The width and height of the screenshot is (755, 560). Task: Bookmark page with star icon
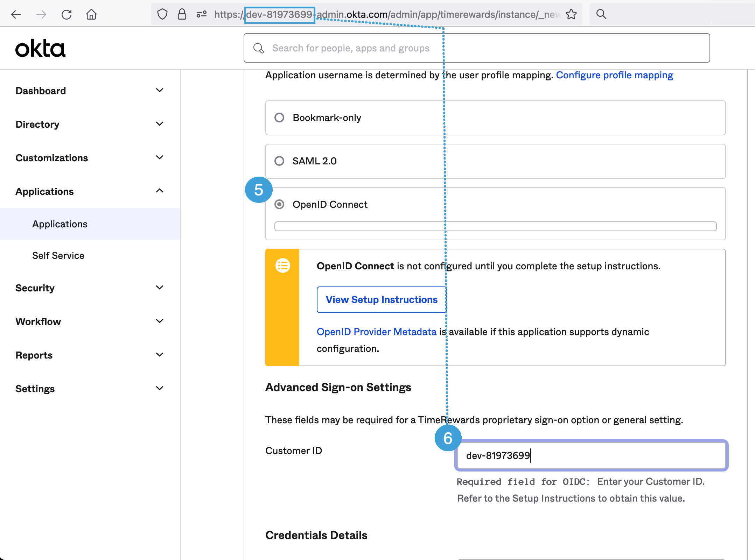click(x=571, y=14)
